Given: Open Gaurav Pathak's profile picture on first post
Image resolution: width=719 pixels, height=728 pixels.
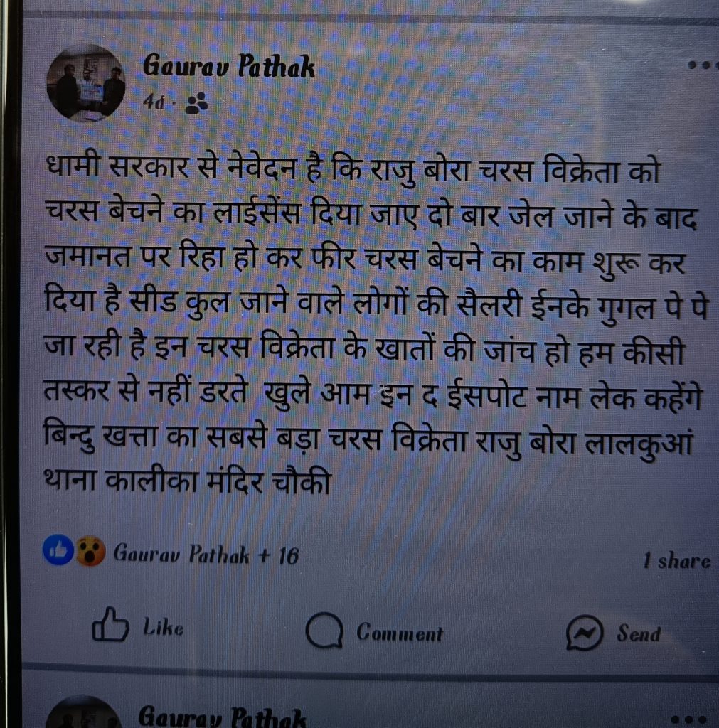Looking at the screenshot, I should tap(86, 84).
